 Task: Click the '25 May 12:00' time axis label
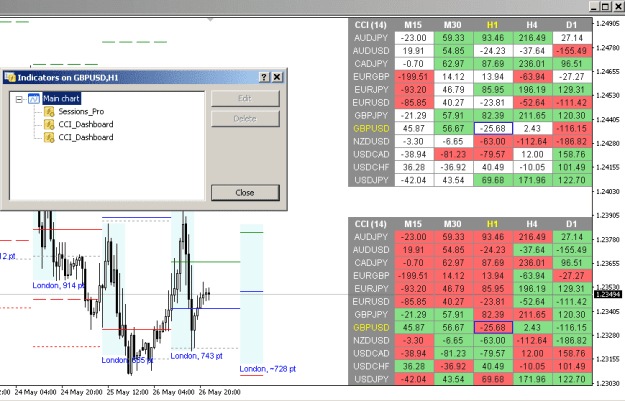pos(128,392)
